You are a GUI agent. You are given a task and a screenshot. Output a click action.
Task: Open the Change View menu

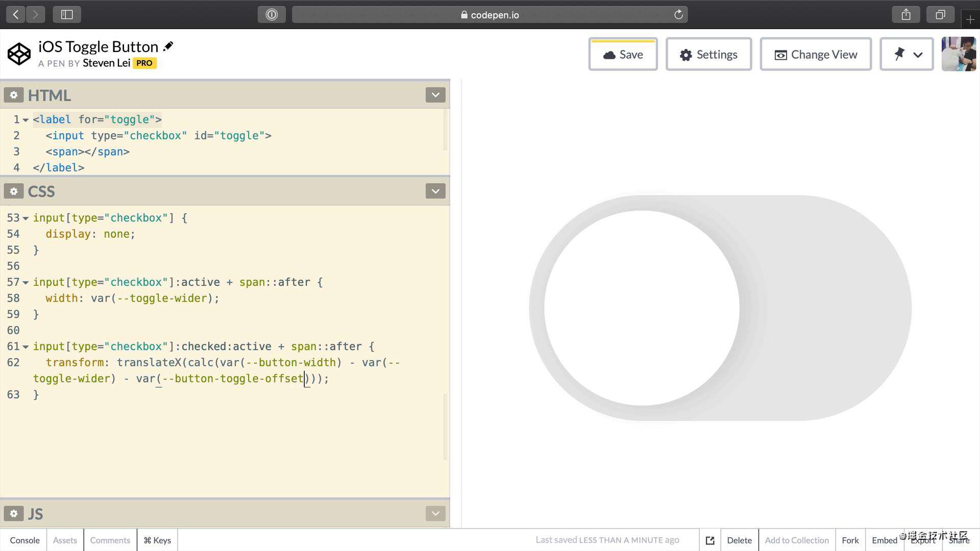816,54
